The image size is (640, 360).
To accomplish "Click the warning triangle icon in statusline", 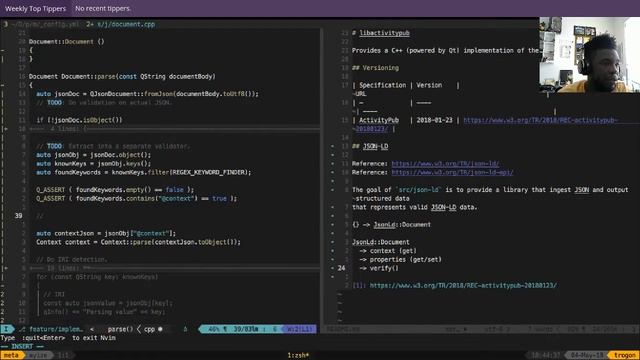I will pos(185,329).
